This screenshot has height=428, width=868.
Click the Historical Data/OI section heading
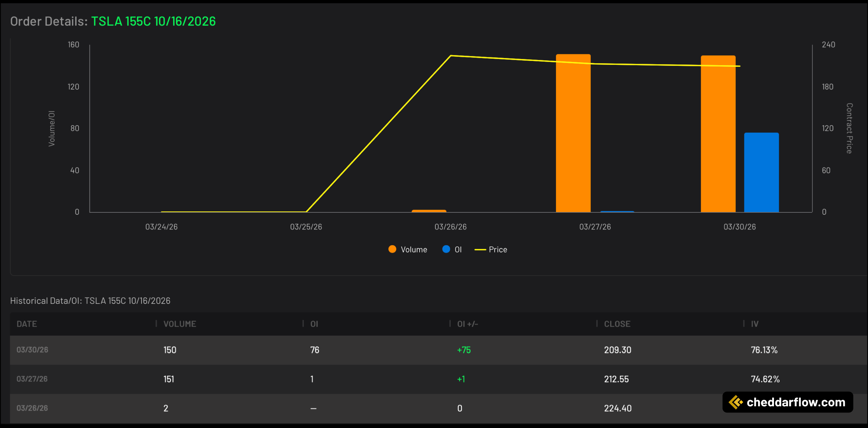[90, 301]
